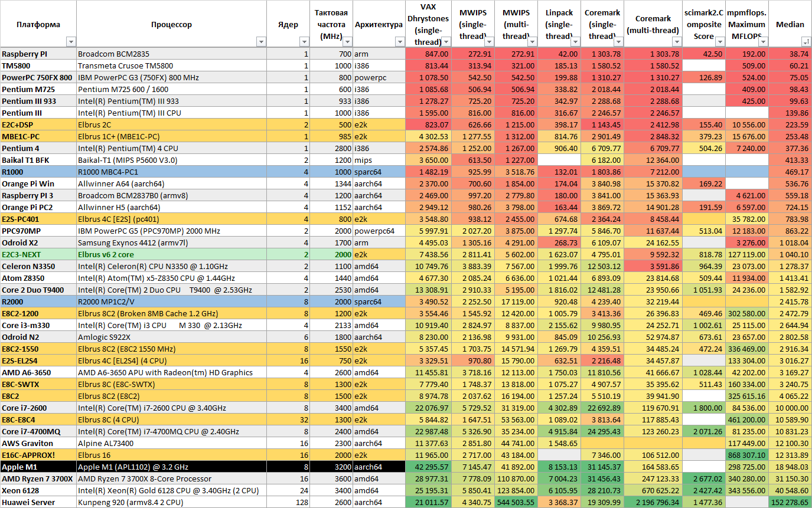Select the Samsung Exynos 4412 (armv7l) cell

click(171, 242)
